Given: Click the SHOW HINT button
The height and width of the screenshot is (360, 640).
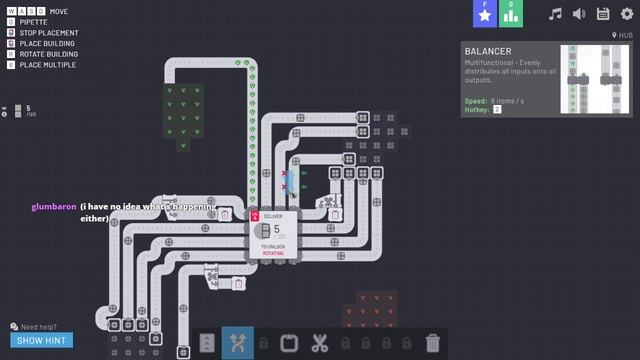Looking at the screenshot, I should (42, 340).
